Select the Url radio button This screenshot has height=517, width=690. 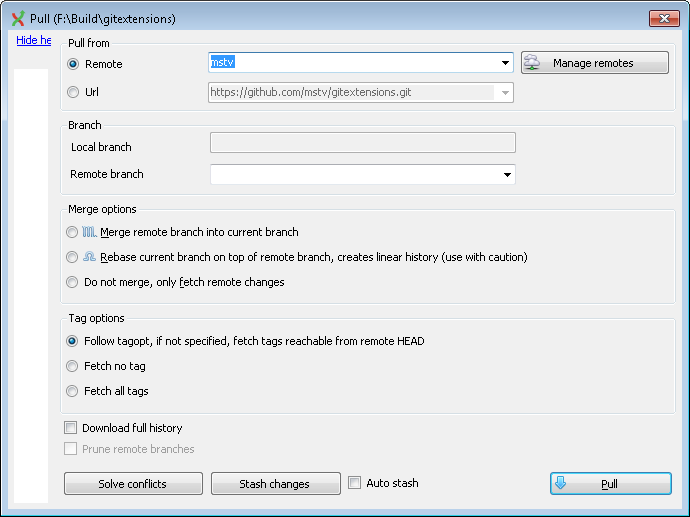click(73, 92)
